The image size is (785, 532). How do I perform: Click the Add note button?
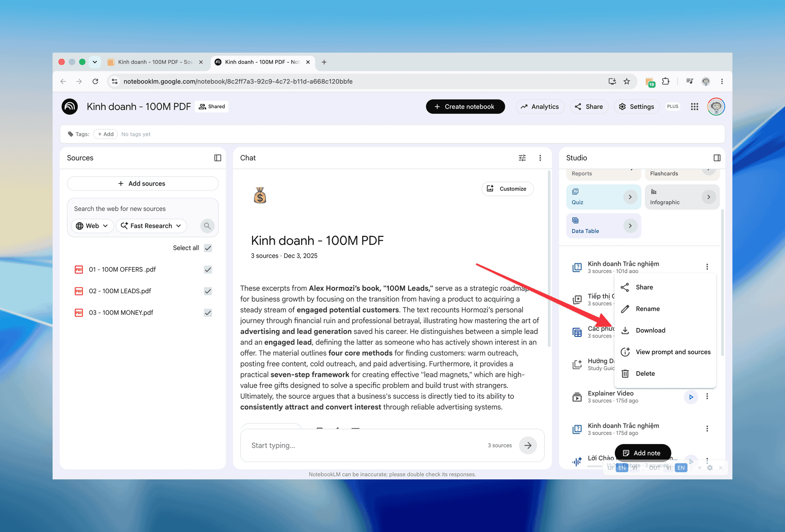[x=643, y=453]
